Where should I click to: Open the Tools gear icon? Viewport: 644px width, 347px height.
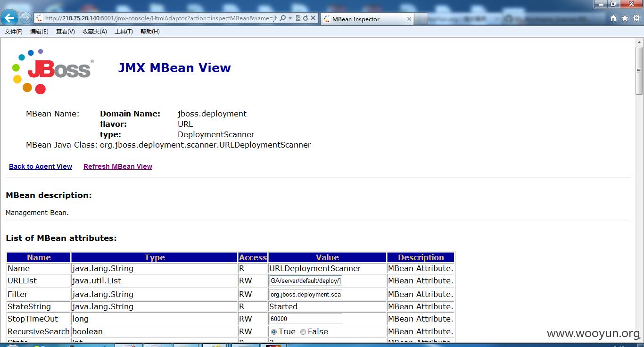[636, 18]
